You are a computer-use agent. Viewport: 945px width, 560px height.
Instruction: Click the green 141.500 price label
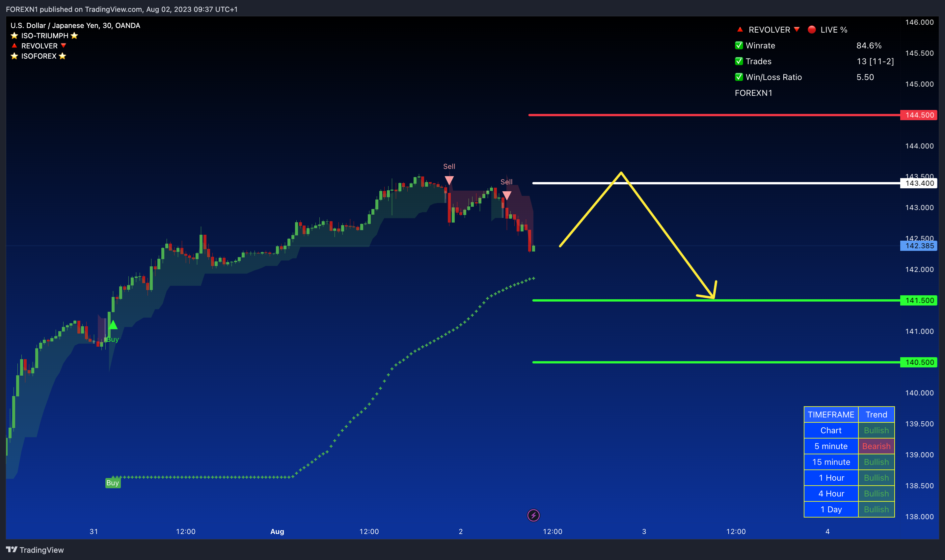(919, 300)
